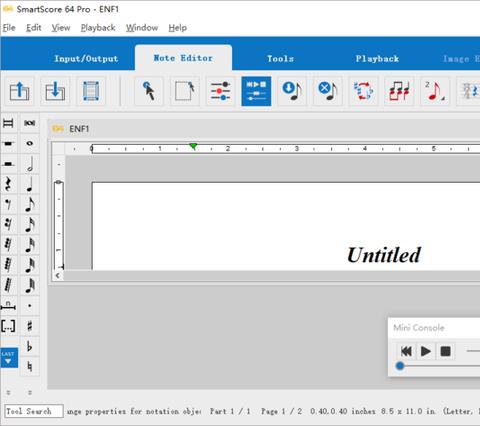Viewport: 480px width, 426px height.
Task: Stop playback in Mini Console
Action: (445, 351)
